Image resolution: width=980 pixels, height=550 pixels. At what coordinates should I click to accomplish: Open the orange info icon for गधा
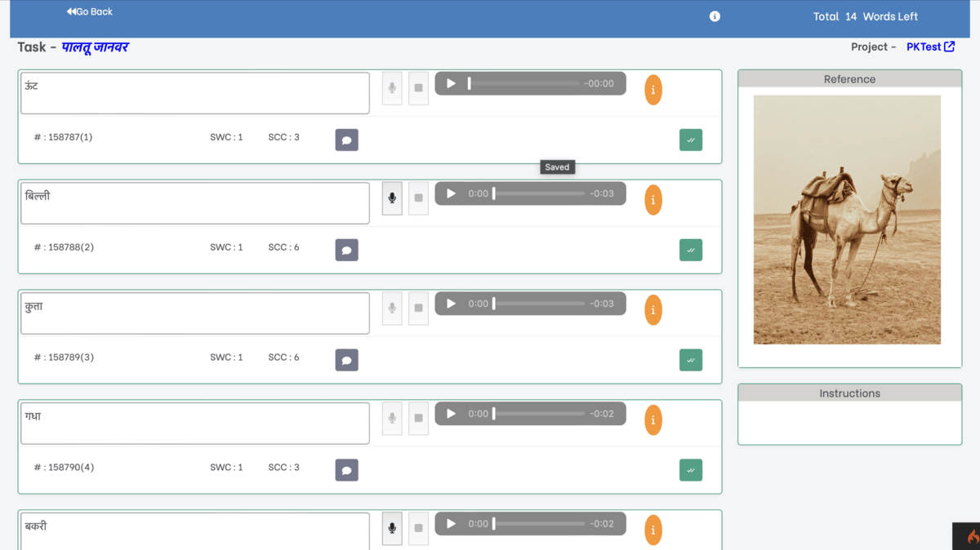pos(653,420)
